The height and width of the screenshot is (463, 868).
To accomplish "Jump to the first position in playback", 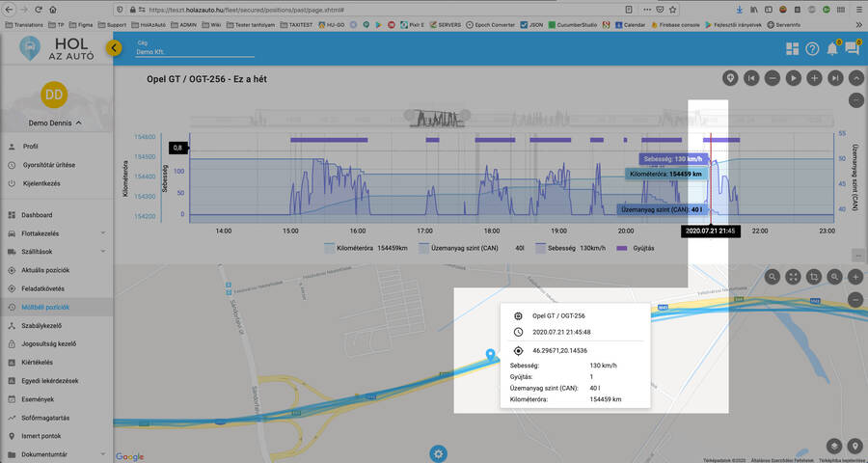I will pos(751,77).
